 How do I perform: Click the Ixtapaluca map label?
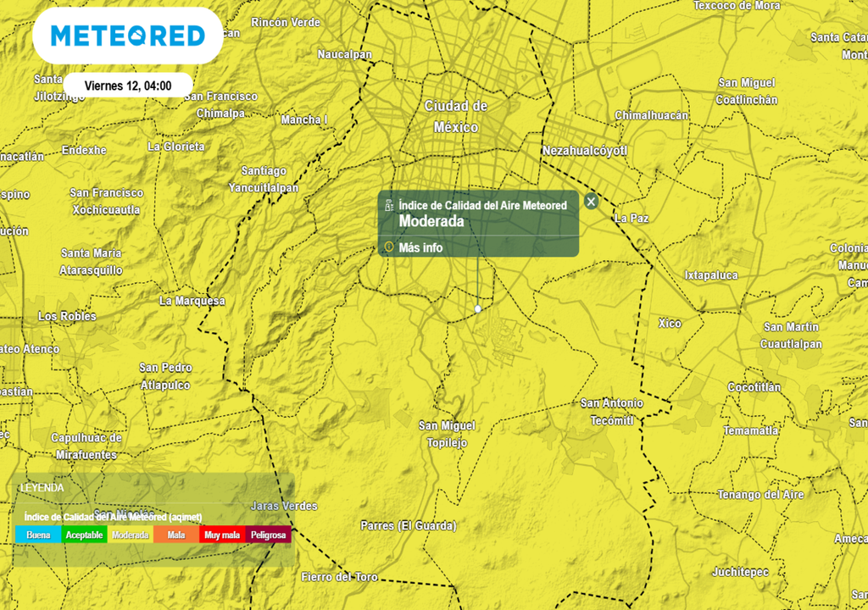pyautogui.click(x=710, y=275)
